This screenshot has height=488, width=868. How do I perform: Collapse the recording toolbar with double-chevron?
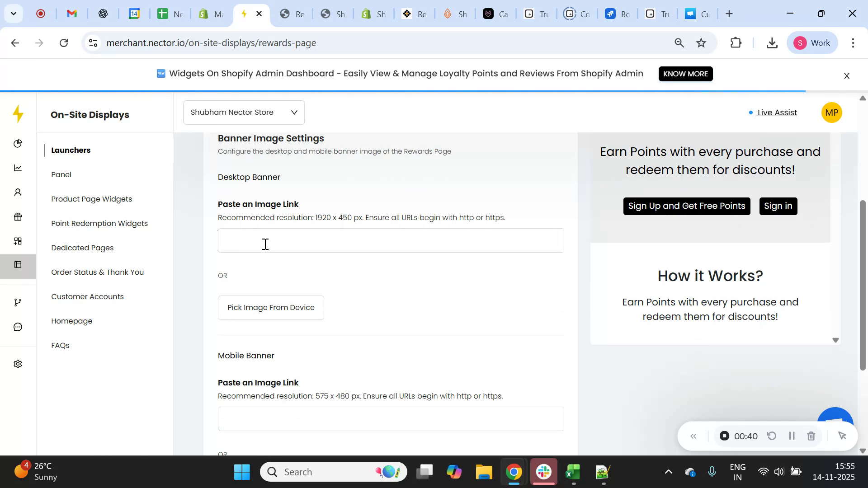click(x=693, y=436)
